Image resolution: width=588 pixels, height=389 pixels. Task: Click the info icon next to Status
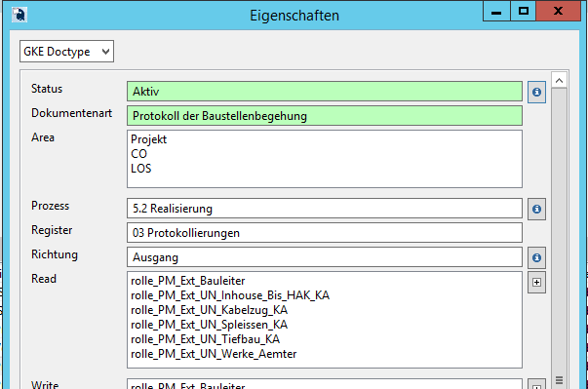pyautogui.click(x=536, y=92)
